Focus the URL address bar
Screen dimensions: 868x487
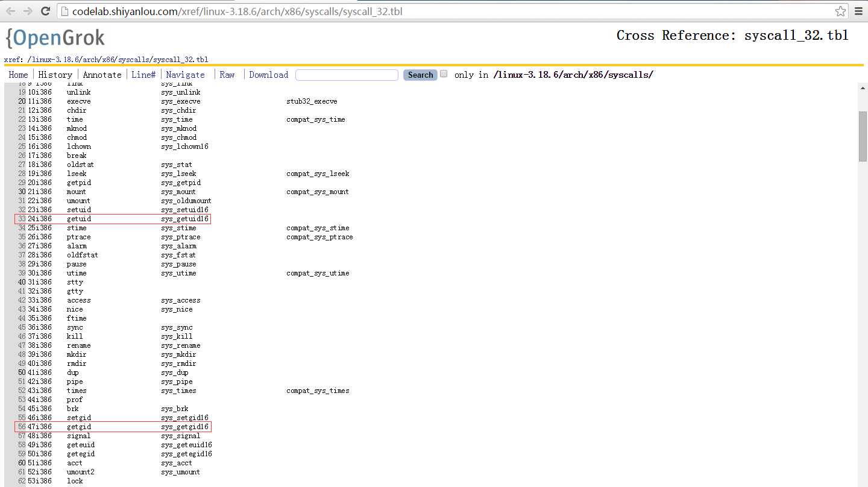pos(452,11)
